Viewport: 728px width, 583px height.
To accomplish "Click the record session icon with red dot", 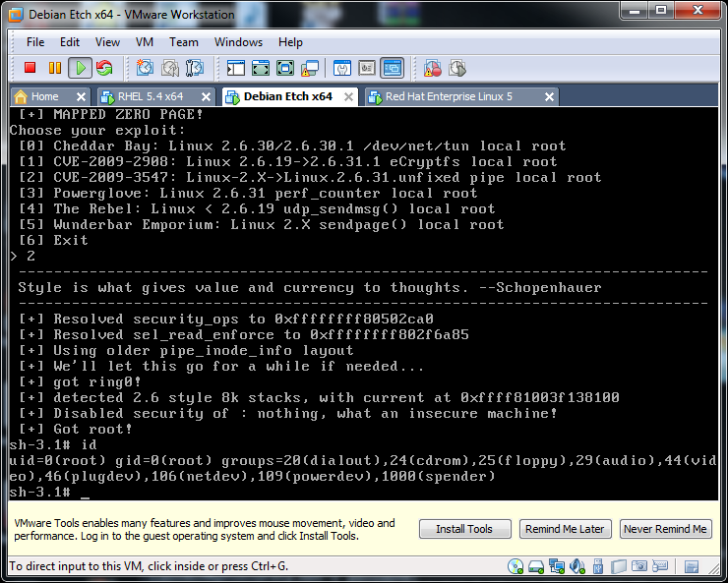I will (432, 68).
